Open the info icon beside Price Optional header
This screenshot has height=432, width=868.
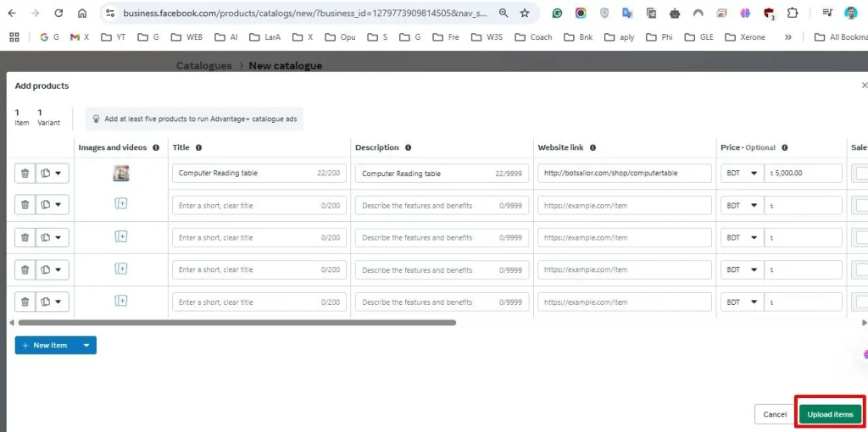point(785,147)
